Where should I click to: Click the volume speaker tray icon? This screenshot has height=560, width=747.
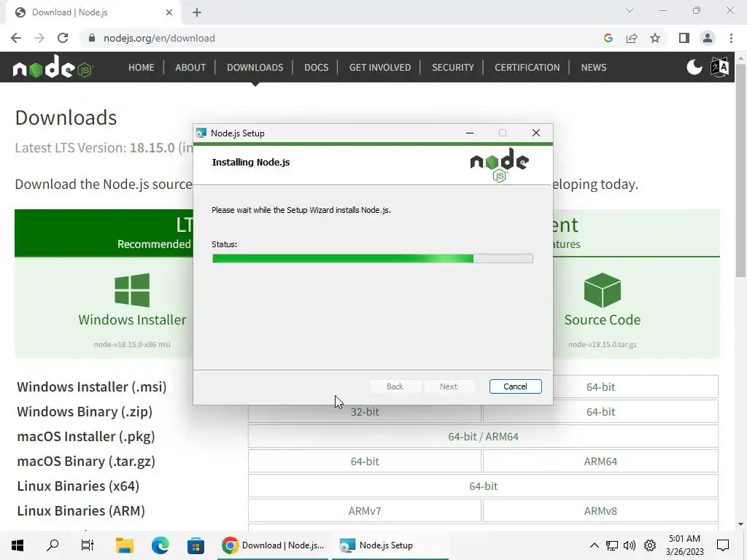630,545
